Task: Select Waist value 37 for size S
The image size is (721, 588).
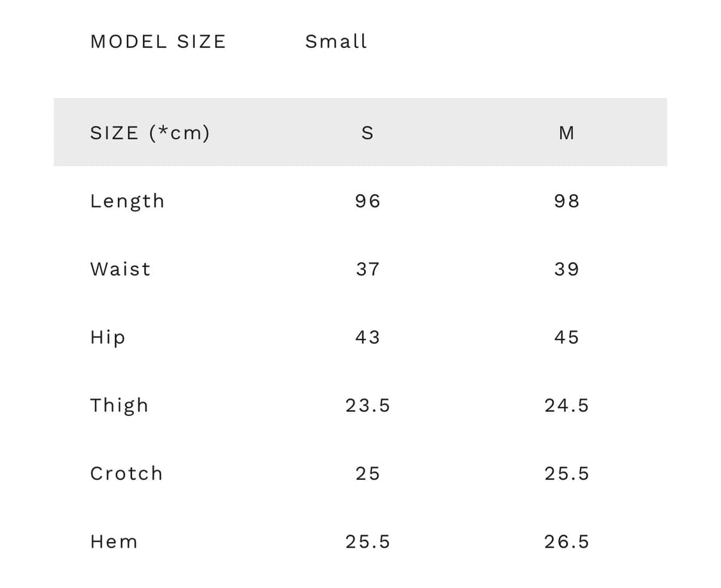Action: [367, 269]
